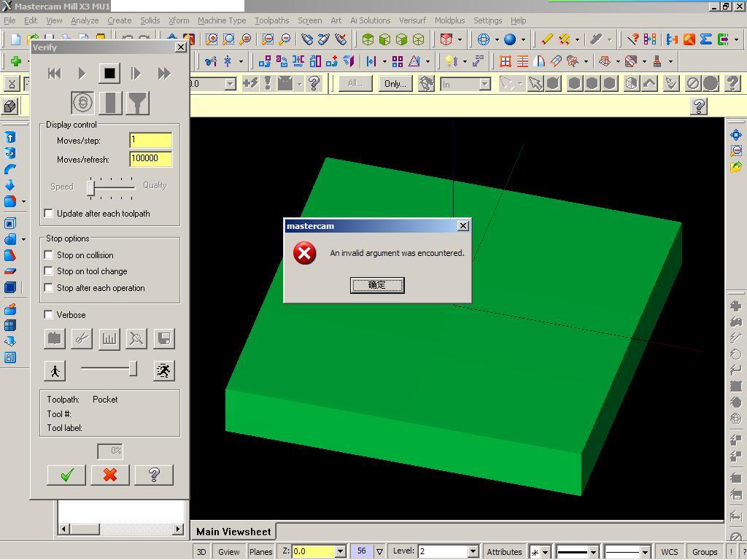This screenshot has width=747, height=560.
Task: Open the Solids menu
Action: (150, 20)
